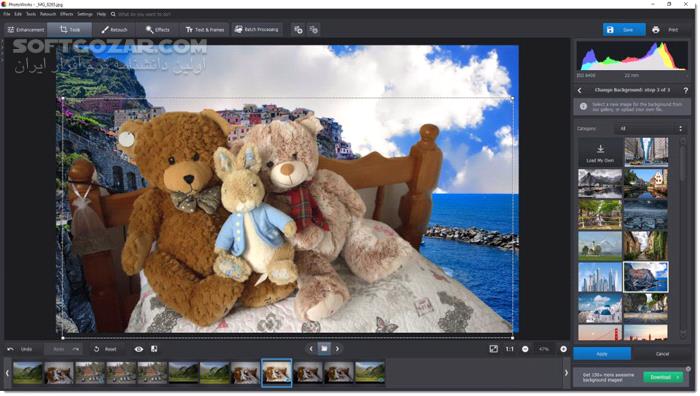
Task: Go back with the panel's left arrow
Action: (579, 91)
